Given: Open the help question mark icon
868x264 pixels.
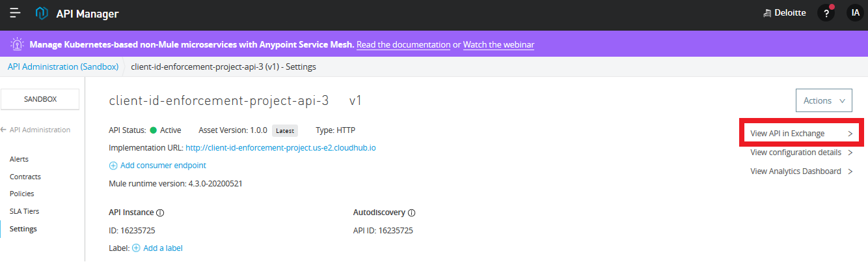Looking at the screenshot, I should pyautogui.click(x=826, y=13).
